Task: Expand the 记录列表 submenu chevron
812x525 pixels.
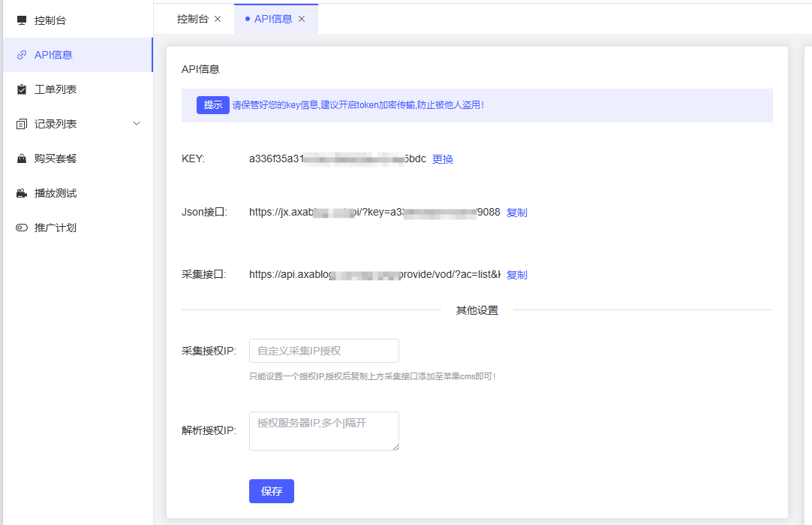Action: [x=137, y=123]
